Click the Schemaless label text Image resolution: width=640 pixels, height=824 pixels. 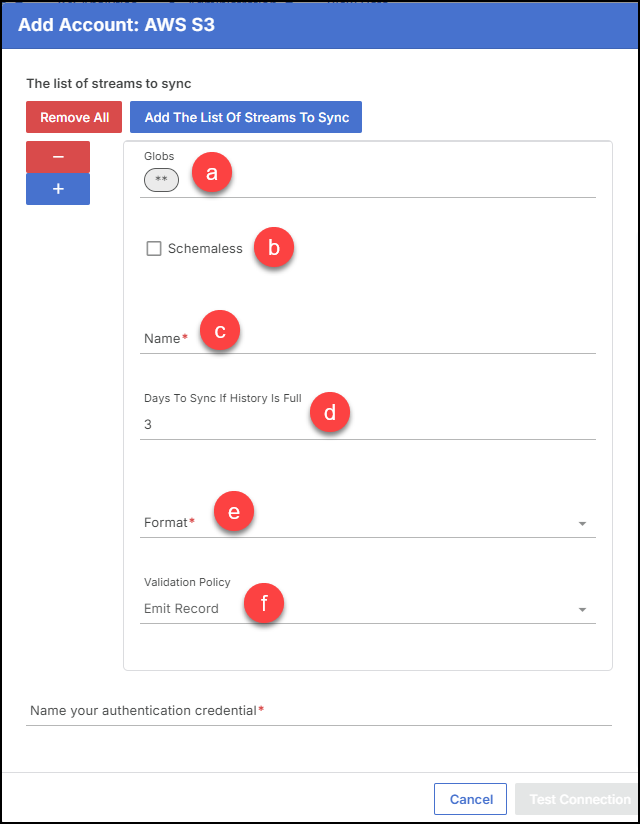pyautogui.click(x=205, y=249)
